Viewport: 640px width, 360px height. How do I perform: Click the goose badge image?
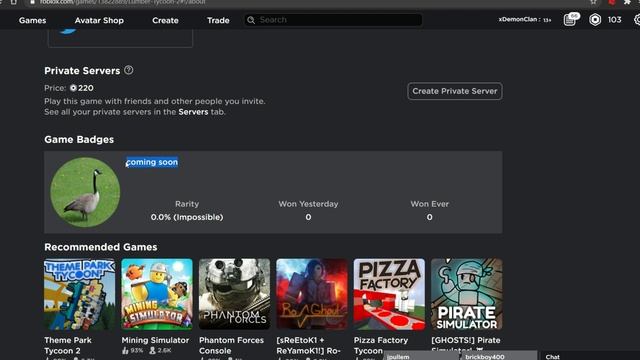tap(85, 192)
